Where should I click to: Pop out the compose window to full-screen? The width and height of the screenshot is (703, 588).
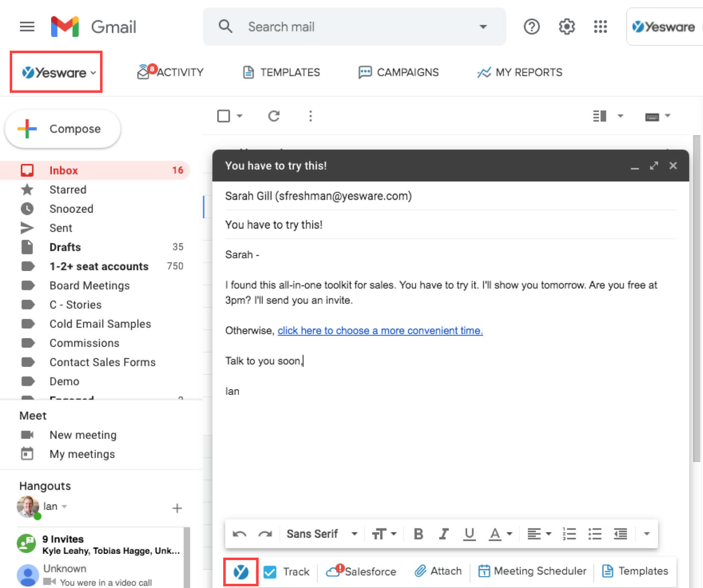pos(654,165)
